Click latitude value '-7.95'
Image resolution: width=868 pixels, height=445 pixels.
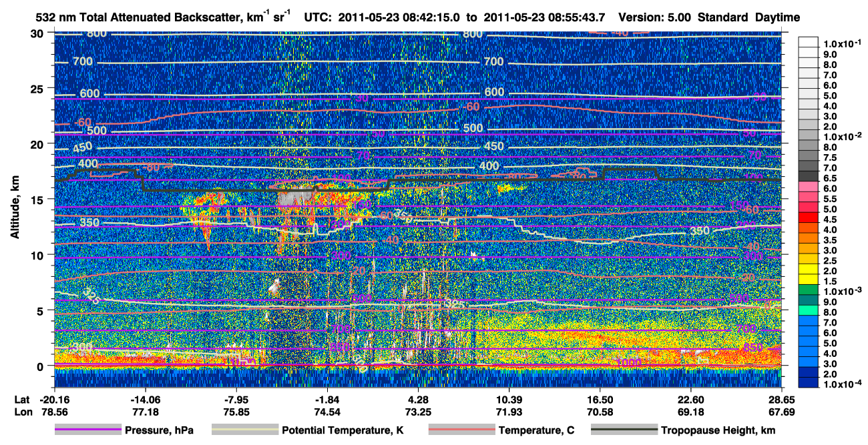pos(236,399)
